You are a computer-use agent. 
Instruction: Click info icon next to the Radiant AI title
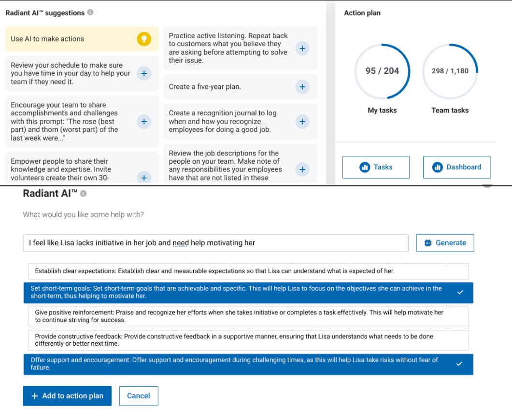coord(85,194)
